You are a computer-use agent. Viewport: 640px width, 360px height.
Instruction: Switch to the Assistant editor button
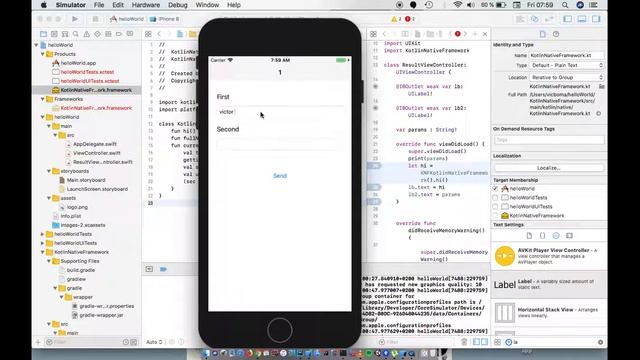click(x=534, y=19)
